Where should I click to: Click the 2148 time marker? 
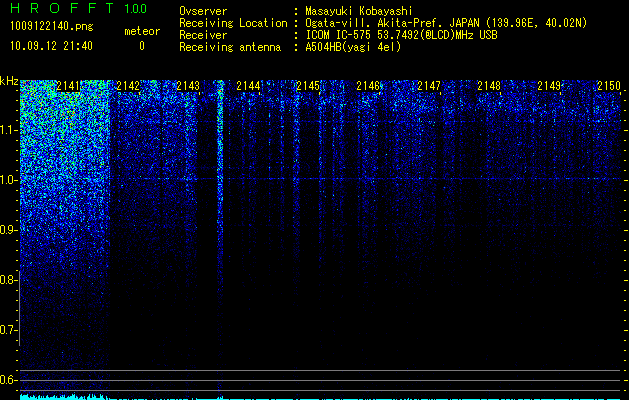click(x=489, y=86)
